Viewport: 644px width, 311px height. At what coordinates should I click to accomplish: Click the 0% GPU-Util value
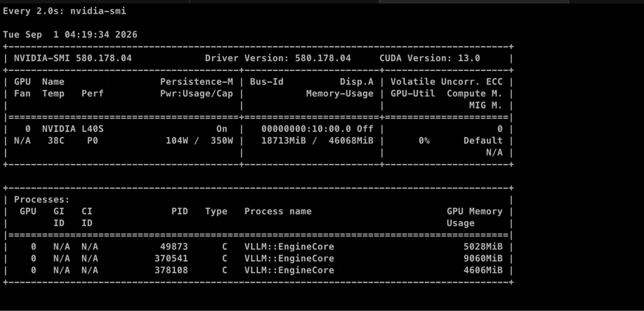point(425,141)
